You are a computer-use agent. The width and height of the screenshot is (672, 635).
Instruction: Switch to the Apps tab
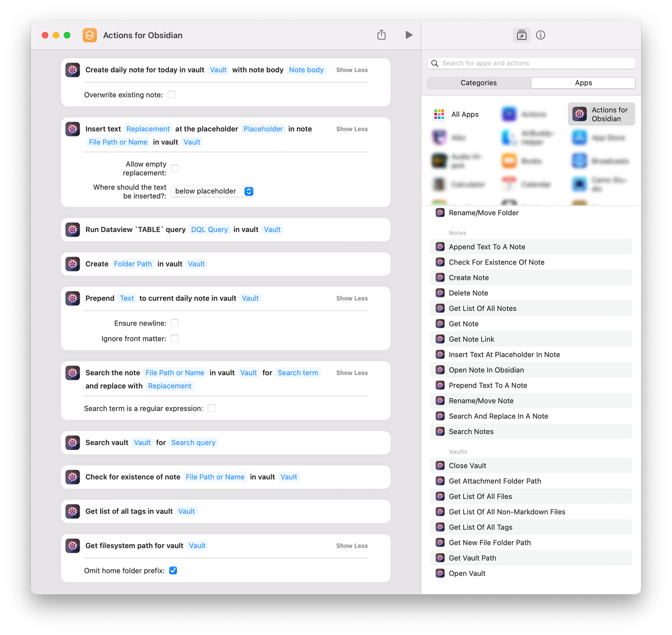pyautogui.click(x=583, y=83)
